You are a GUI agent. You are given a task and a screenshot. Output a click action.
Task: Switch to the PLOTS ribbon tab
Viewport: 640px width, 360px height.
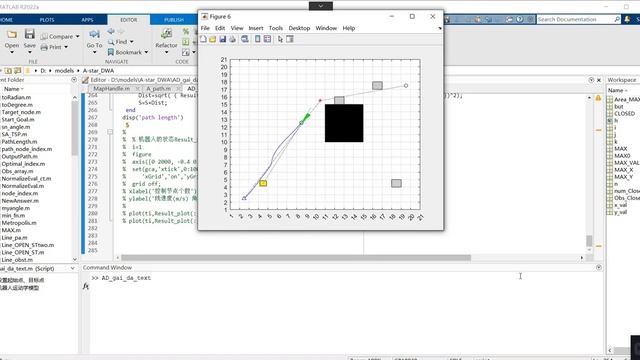47,20
